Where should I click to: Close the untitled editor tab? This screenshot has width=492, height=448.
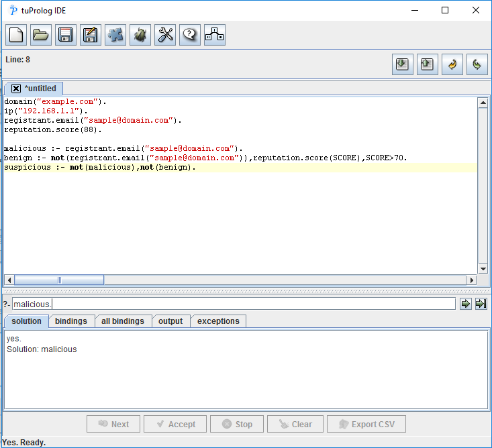point(16,89)
